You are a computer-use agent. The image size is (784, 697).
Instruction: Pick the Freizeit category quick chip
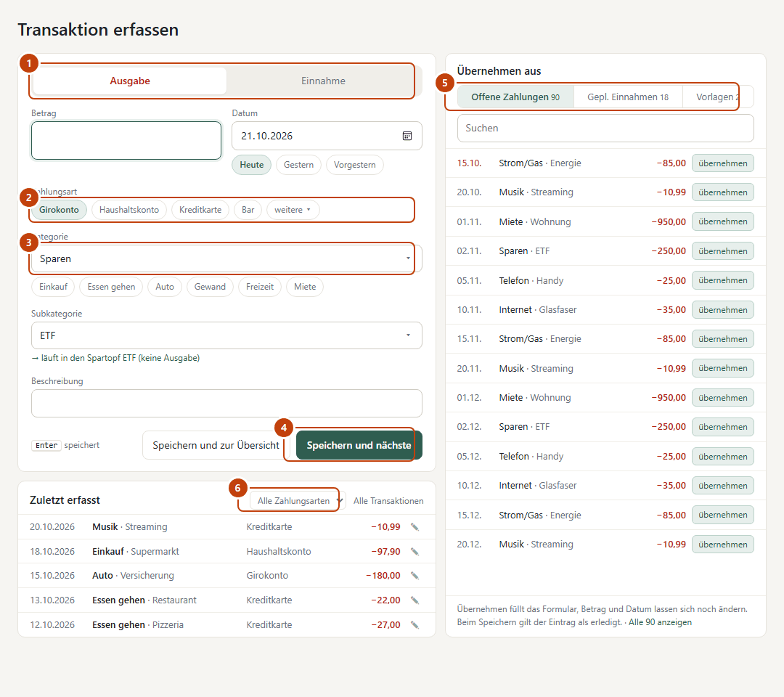tap(259, 287)
